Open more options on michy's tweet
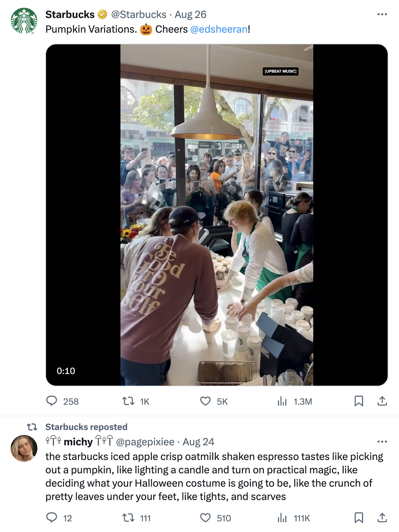The width and height of the screenshot is (399, 532). 382,442
